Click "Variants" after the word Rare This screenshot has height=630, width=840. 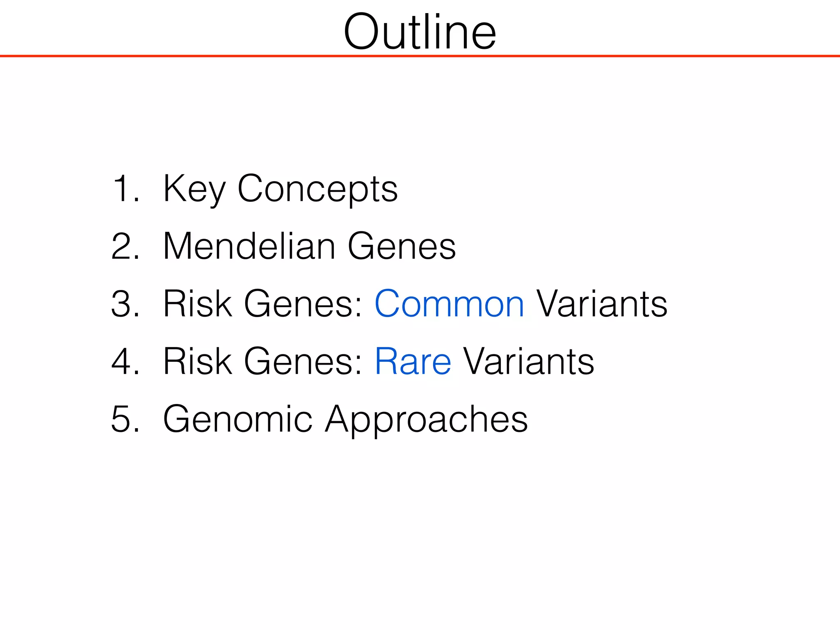point(529,361)
